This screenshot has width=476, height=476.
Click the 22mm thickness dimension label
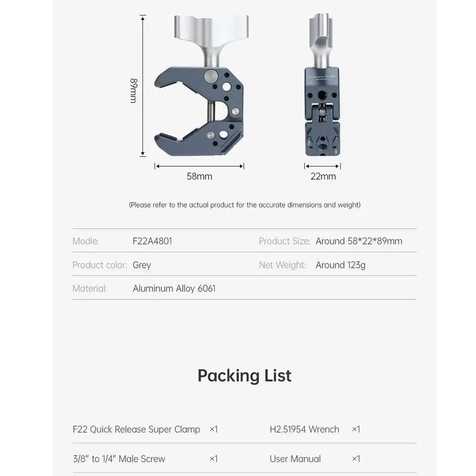[323, 176]
